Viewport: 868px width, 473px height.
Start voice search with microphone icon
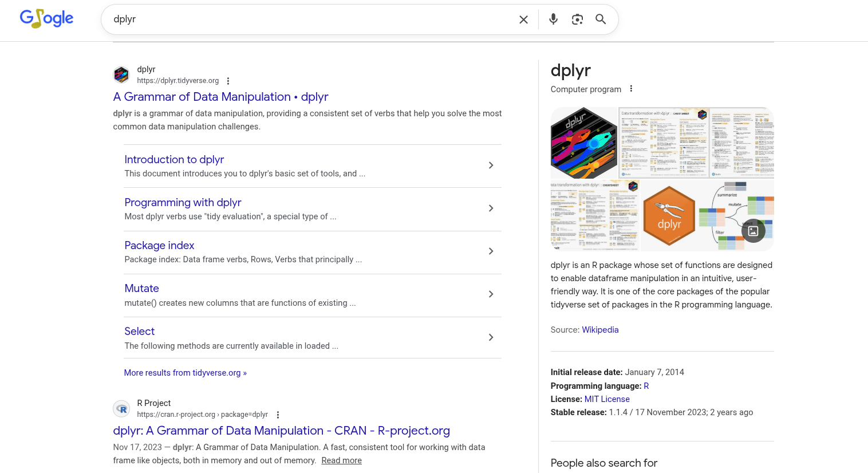[x=553, y=19]
